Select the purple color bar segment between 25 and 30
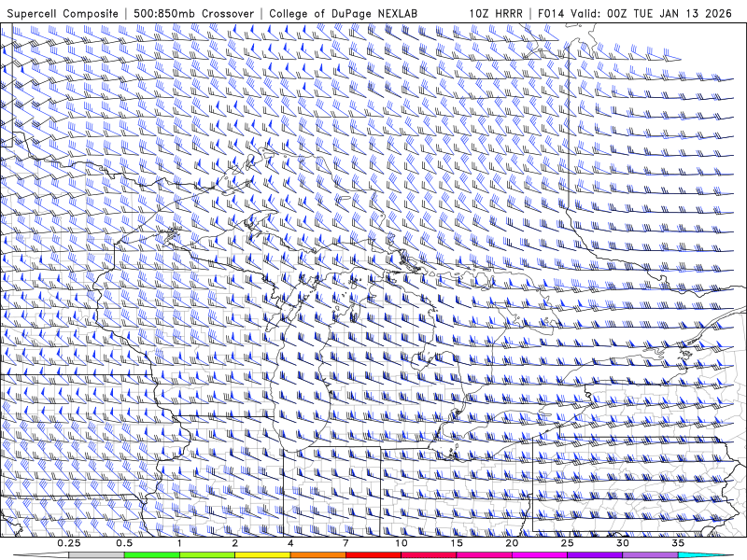The image size is (747, 560). (x=595, y=555)
